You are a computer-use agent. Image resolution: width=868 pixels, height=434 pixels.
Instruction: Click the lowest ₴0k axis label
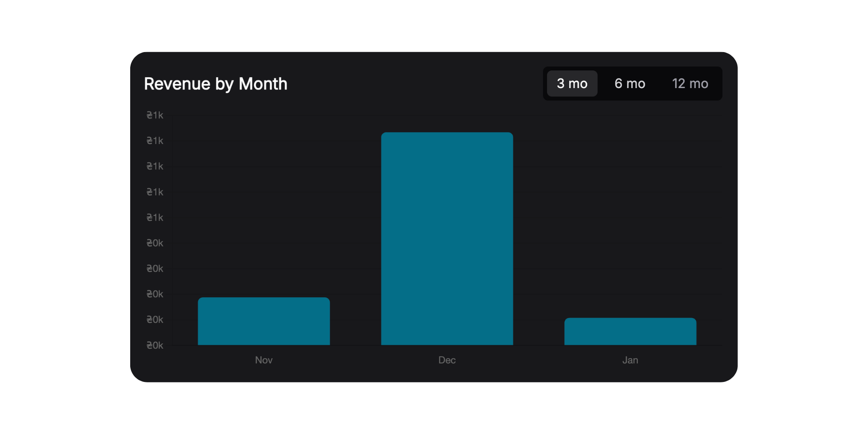(x=154, y=345)
